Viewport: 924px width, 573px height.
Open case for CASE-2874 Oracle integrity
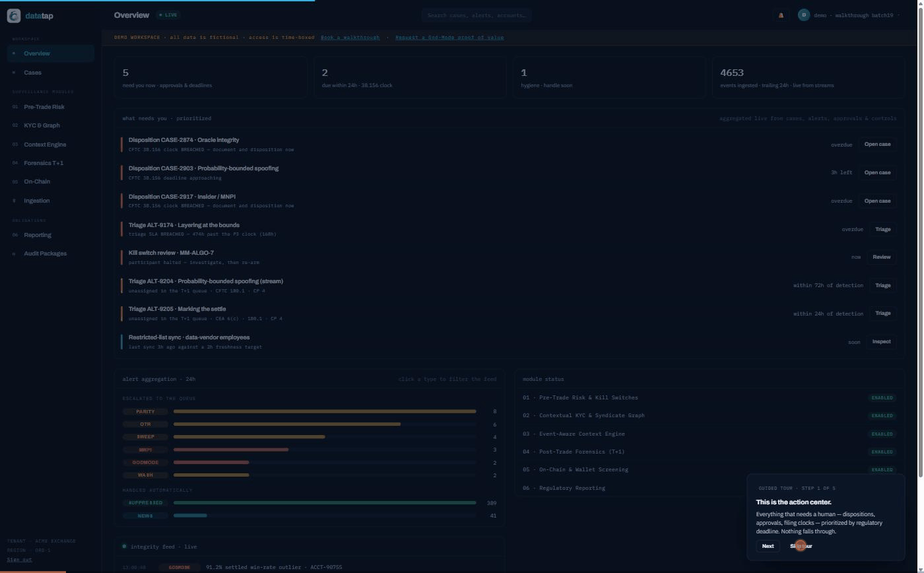877,145
